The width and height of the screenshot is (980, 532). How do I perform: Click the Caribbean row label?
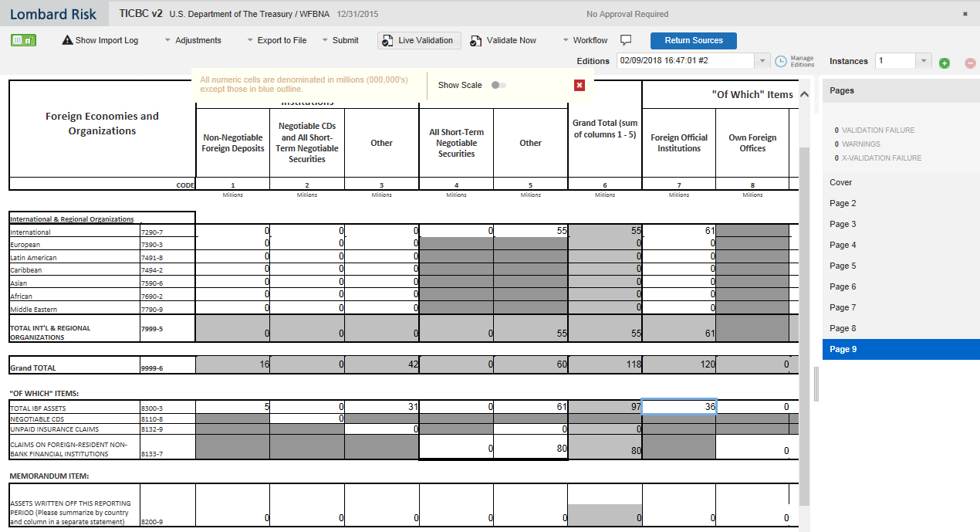pyautogui.click(x=26, y=270)
